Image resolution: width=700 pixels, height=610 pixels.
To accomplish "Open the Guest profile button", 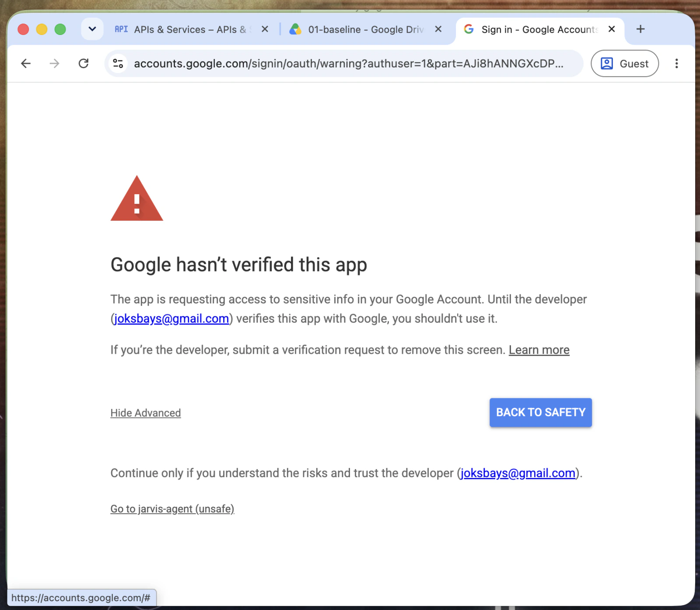I will pyautogui.click(x=625, y=64).
